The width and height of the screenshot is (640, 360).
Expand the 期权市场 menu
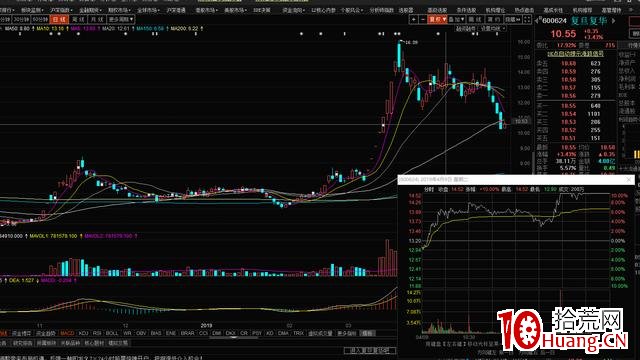click(x=119, y=10)
